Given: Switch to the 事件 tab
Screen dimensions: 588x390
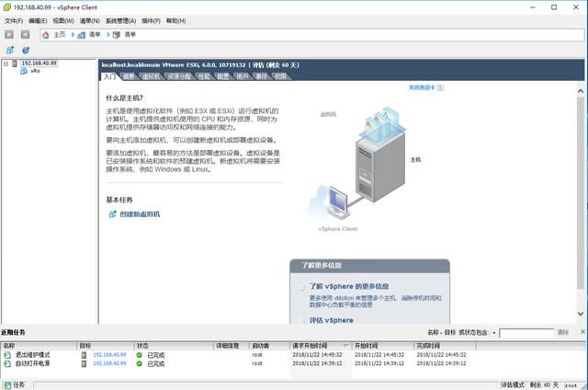Looking at the screenshot, I should (x=261, y=76).
